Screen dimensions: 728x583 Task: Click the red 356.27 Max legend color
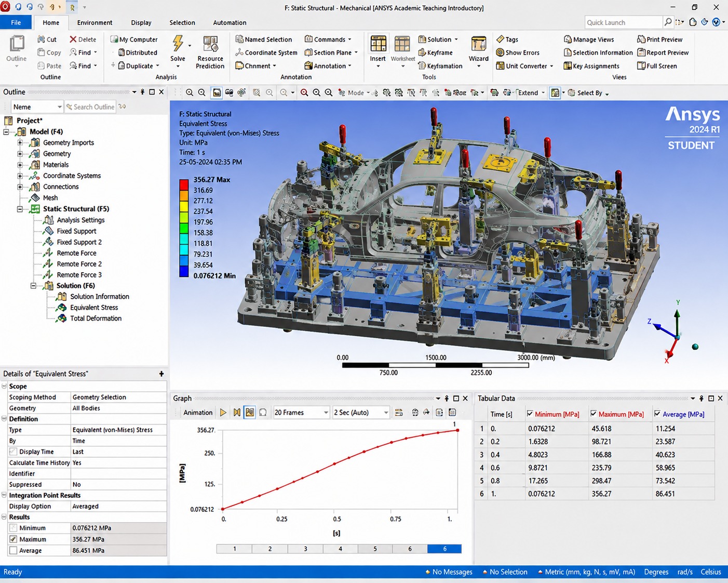click(x=184, y=185)
